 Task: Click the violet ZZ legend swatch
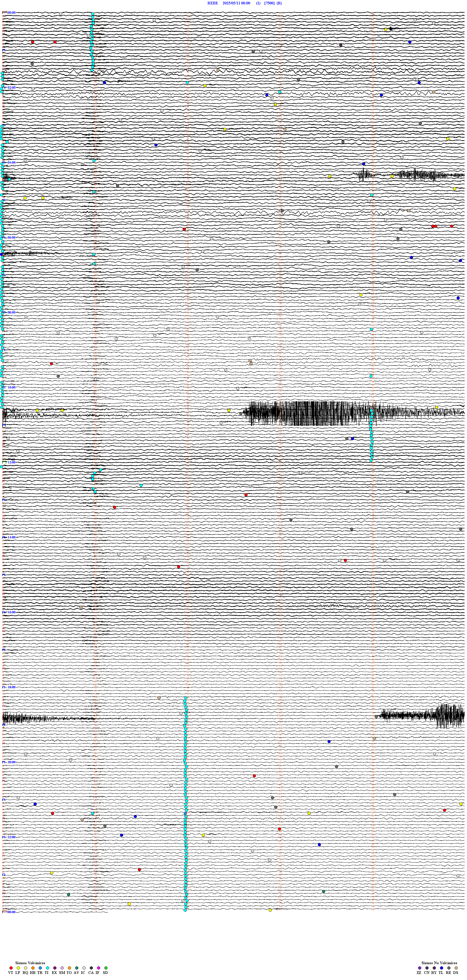click(420, 967)
